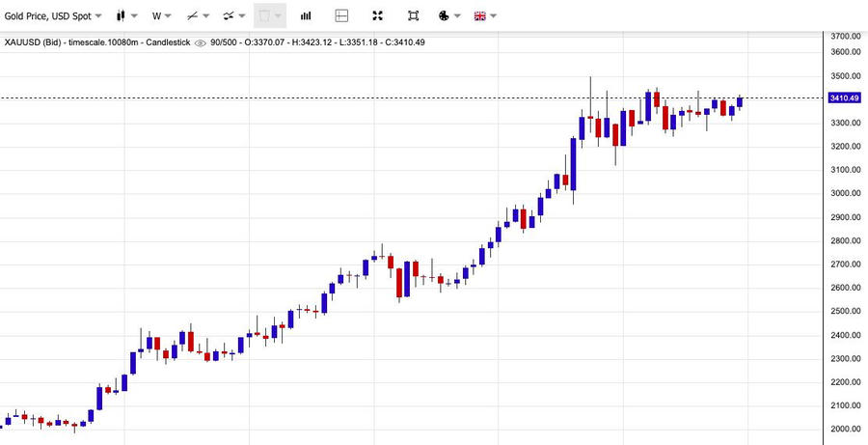Screen dimensions: 868x445
Task: Open the indicators wave-line icon menu
Action: coord(228,16)
